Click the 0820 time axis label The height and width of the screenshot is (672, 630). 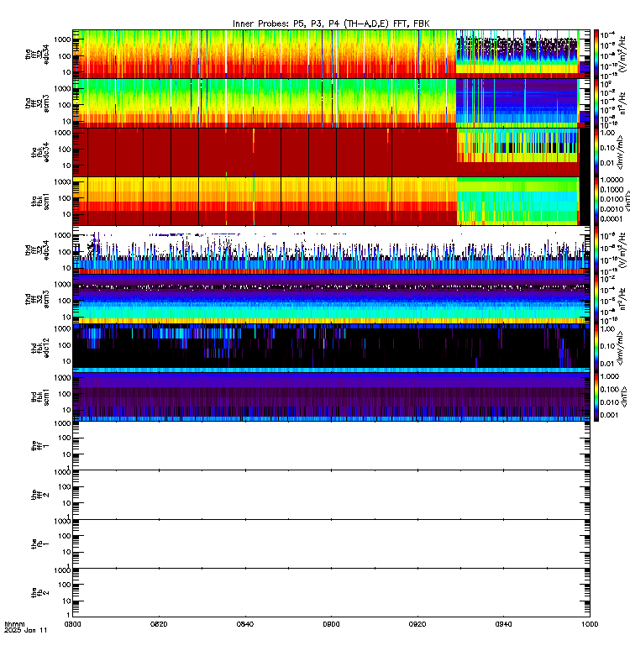[159, 624]
